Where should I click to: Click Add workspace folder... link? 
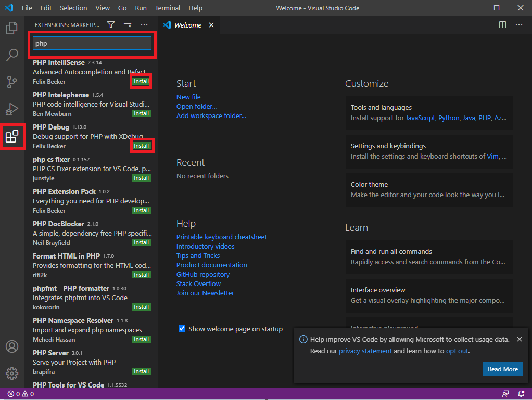pyautogui.click(x=211, y=116)
